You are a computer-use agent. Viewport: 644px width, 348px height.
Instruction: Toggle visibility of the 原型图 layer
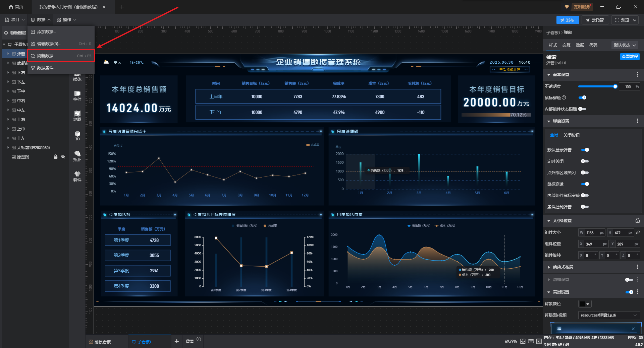63,157
